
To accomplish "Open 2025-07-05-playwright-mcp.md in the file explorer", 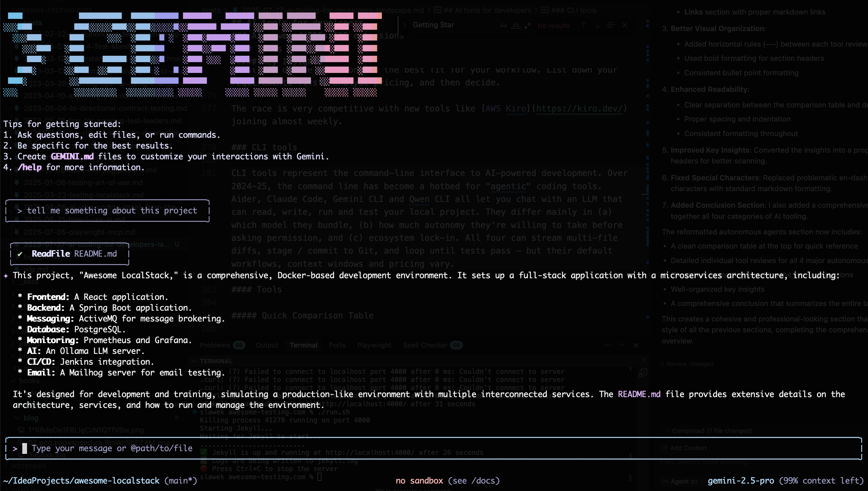I will pyautogui.click(x=79, y=232).
